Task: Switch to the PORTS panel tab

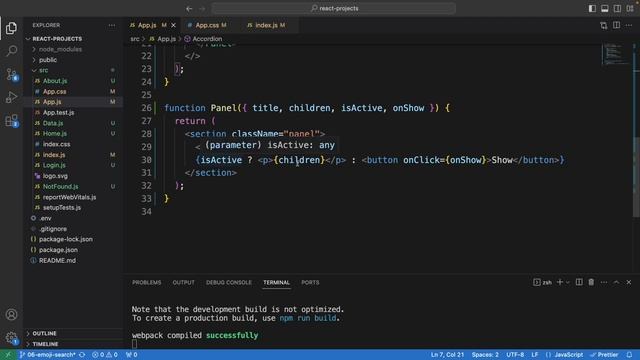Action: pyautogui.click(x=310, y=282)
